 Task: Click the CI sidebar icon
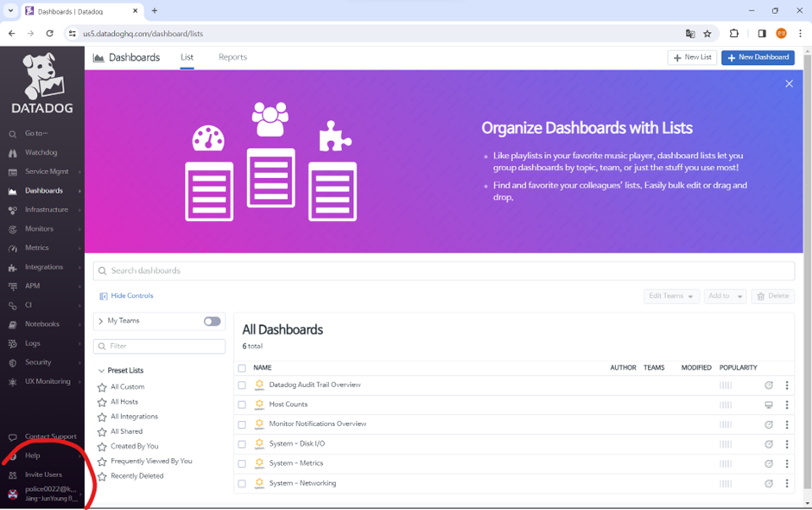click(x=12, y=305)
